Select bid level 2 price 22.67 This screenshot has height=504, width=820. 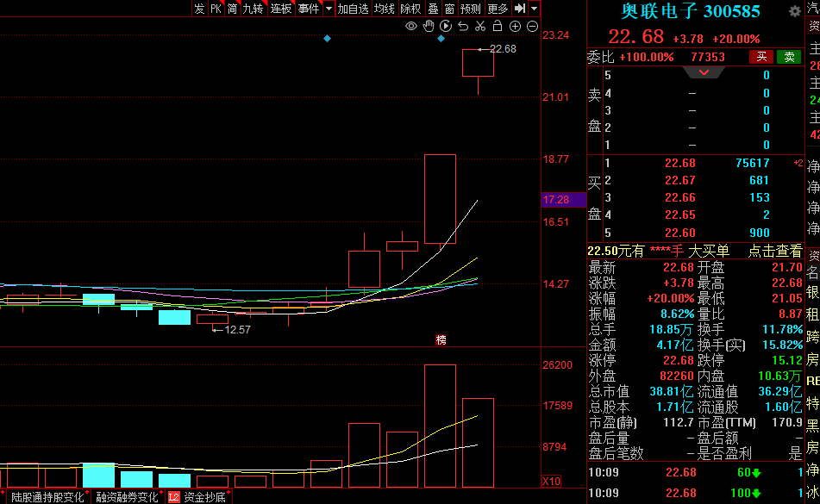[x=679, y=180]
